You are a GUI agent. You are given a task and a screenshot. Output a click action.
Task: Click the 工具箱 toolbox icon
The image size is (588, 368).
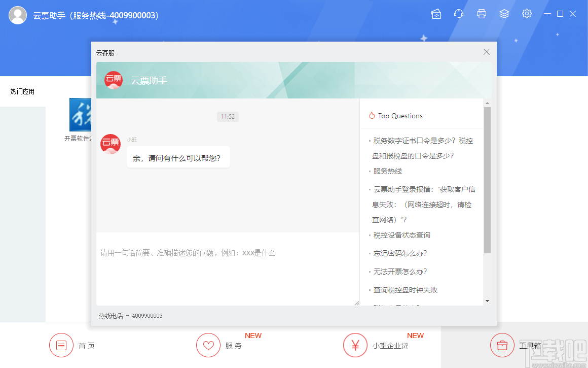tap(502, 345)
